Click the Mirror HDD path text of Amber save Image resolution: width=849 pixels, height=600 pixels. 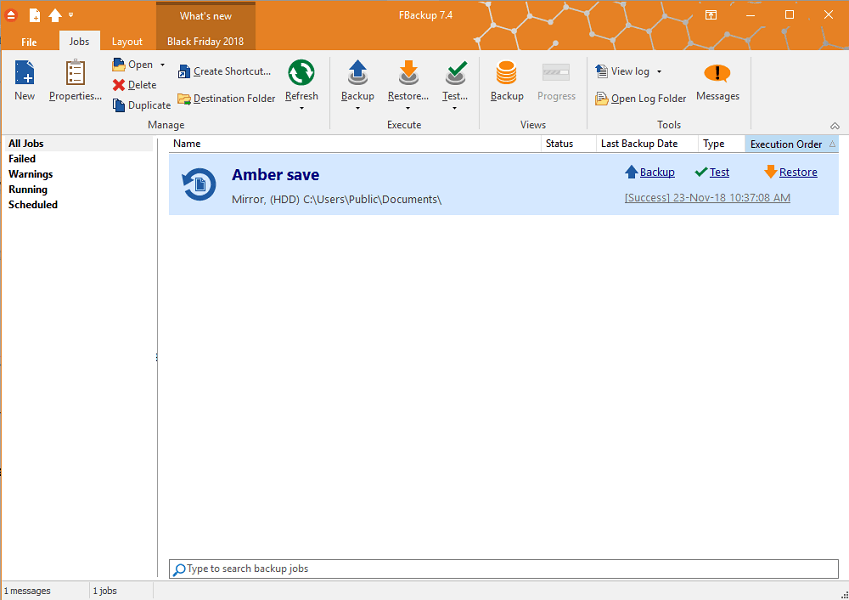tap(337, 199)
